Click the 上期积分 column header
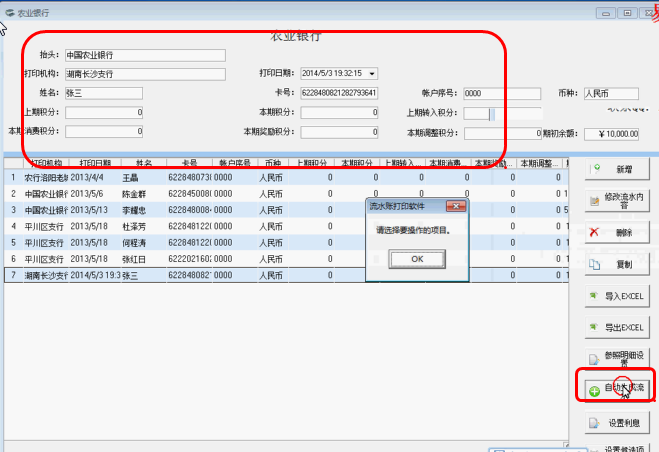 (x=311, y=163)
